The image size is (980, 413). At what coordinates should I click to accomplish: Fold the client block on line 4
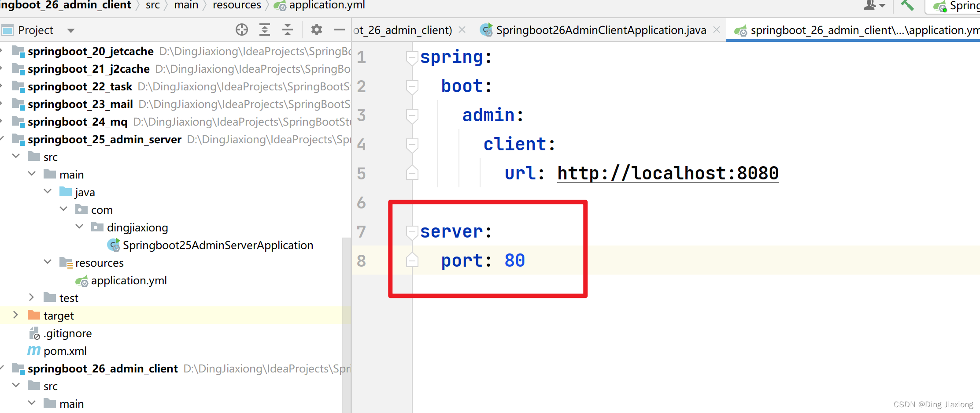tap(412, 145)
